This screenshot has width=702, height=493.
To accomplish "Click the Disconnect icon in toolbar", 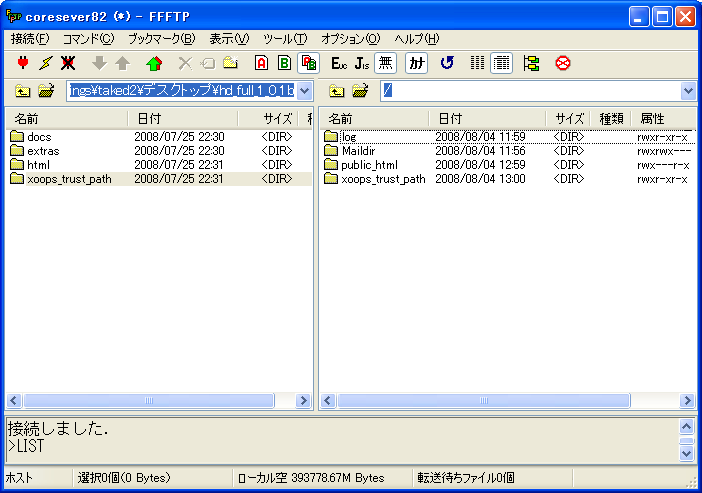I will (x=68, y=63).
